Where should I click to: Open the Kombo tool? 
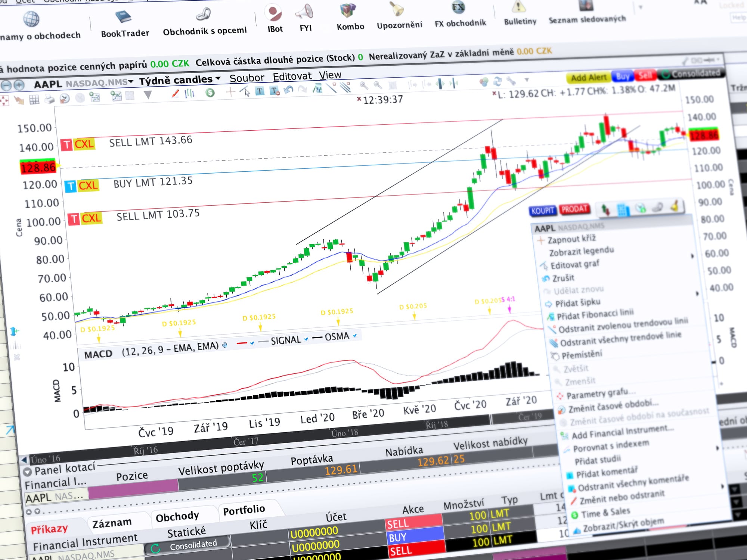(350, 17)
